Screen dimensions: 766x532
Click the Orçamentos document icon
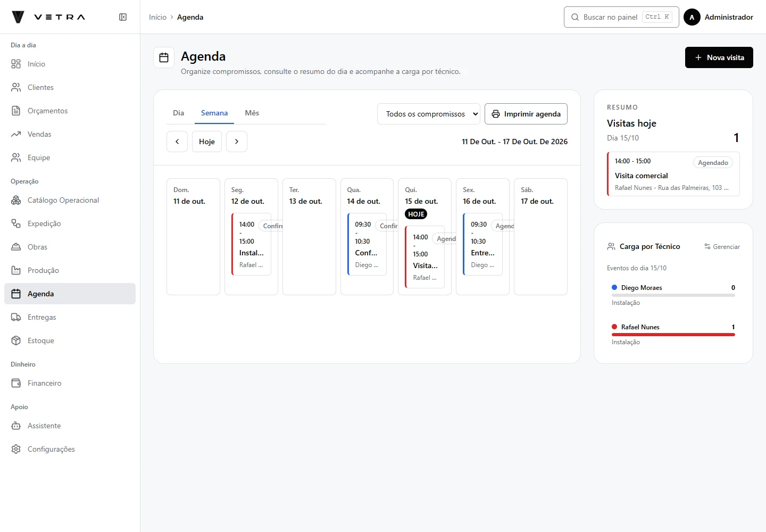[x=16, y=111]
